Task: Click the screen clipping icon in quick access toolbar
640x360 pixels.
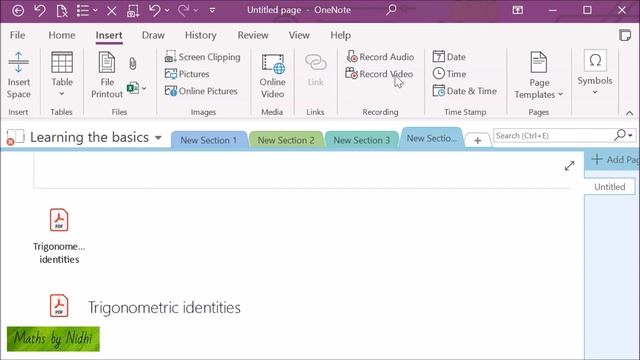Action: point(133,11)
